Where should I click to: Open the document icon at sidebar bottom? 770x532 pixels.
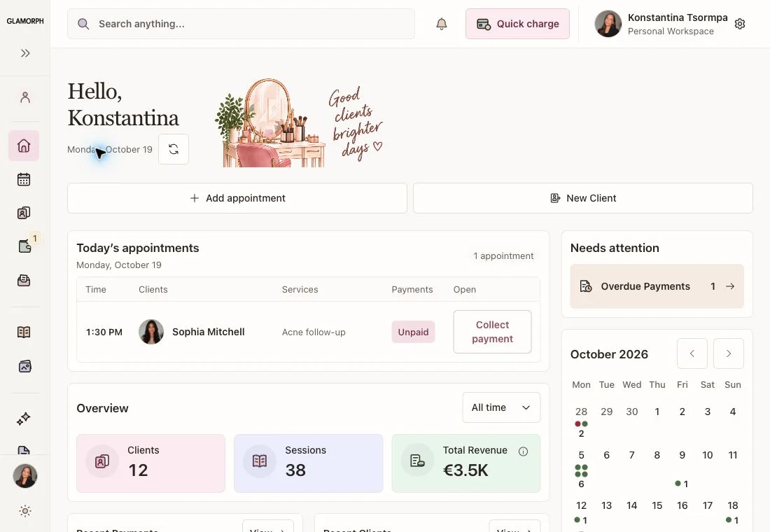[x=24, y=450]
